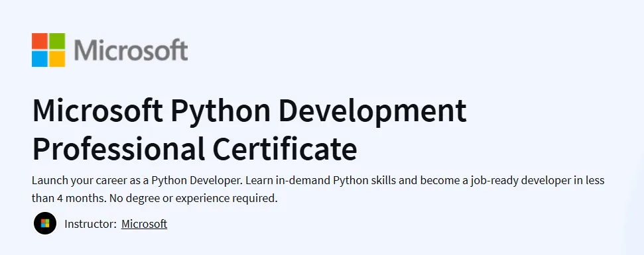
Task: Click the 'Launch your career as a Python Developer' description
Action: 318,189
